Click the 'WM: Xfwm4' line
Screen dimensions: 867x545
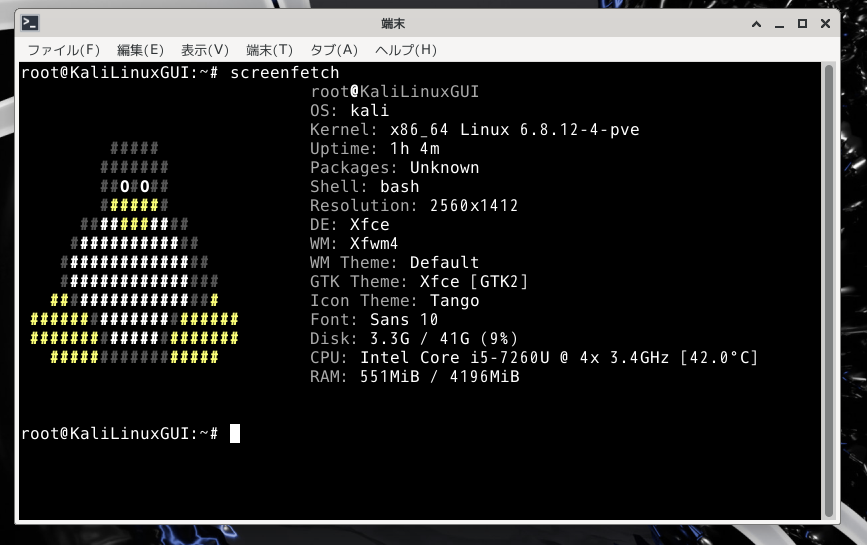click(x=354, y=243)
